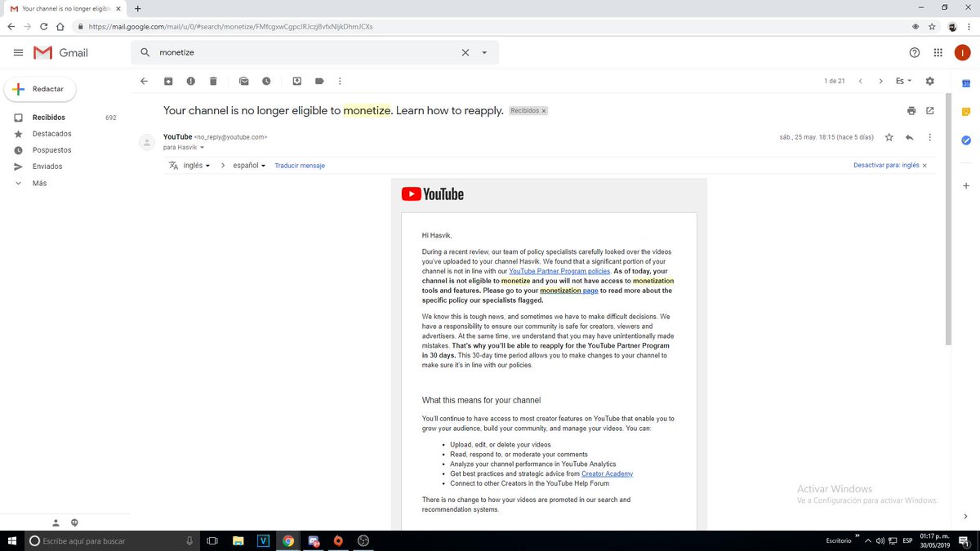The width and height of the screenshot is (980, 551).
Task: Open Google Tasks side panel
Action: coord(965,140)
